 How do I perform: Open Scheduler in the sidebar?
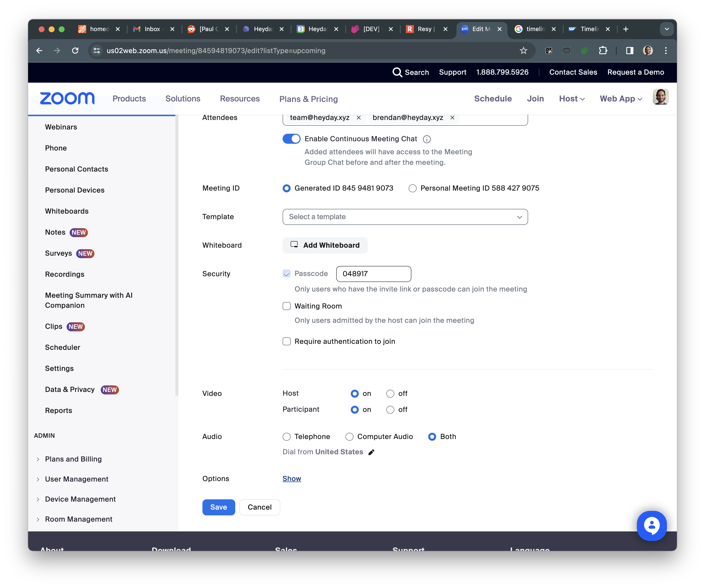coord(62,347)
